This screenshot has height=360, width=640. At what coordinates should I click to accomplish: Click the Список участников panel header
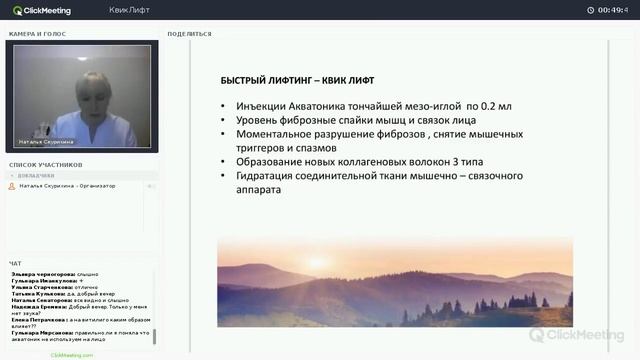[x=46, y=165]
